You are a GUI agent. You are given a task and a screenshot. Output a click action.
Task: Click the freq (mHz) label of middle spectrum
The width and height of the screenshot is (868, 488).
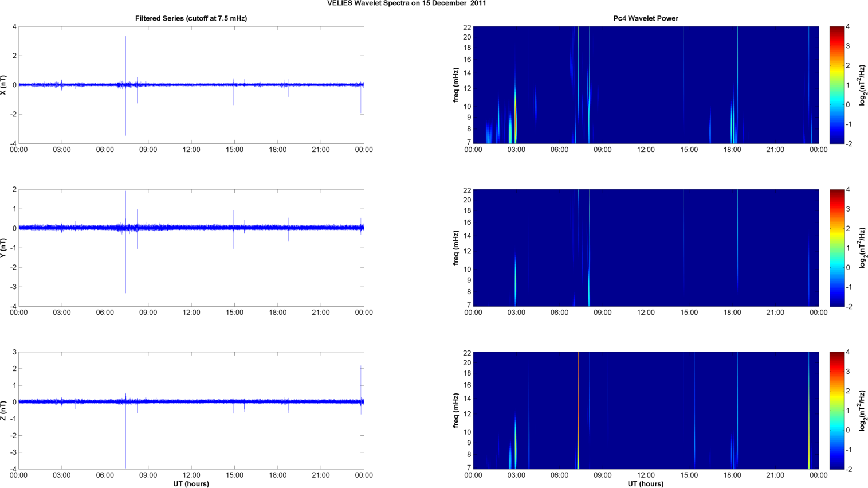456,248
